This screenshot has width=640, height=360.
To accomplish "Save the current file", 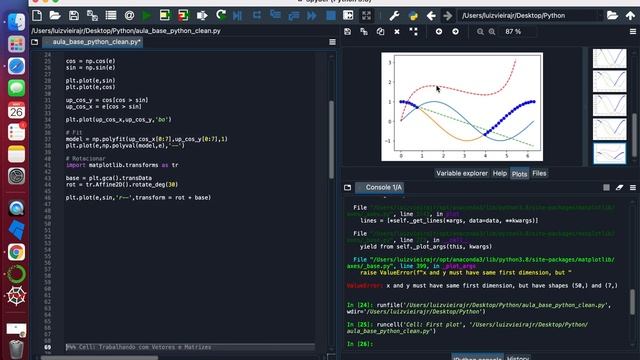I will pyautogui.click(x=73, y=16).
